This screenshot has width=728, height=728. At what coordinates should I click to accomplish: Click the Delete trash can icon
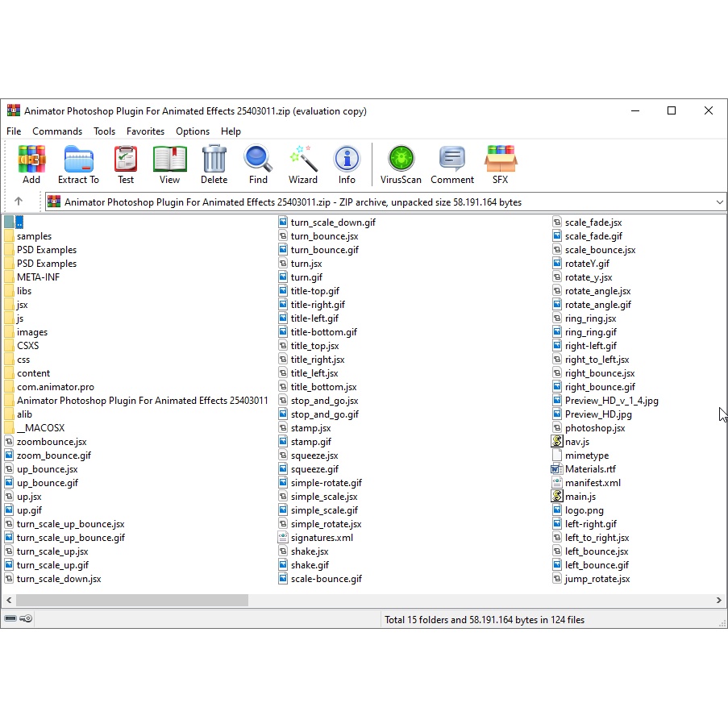point(214,164)
